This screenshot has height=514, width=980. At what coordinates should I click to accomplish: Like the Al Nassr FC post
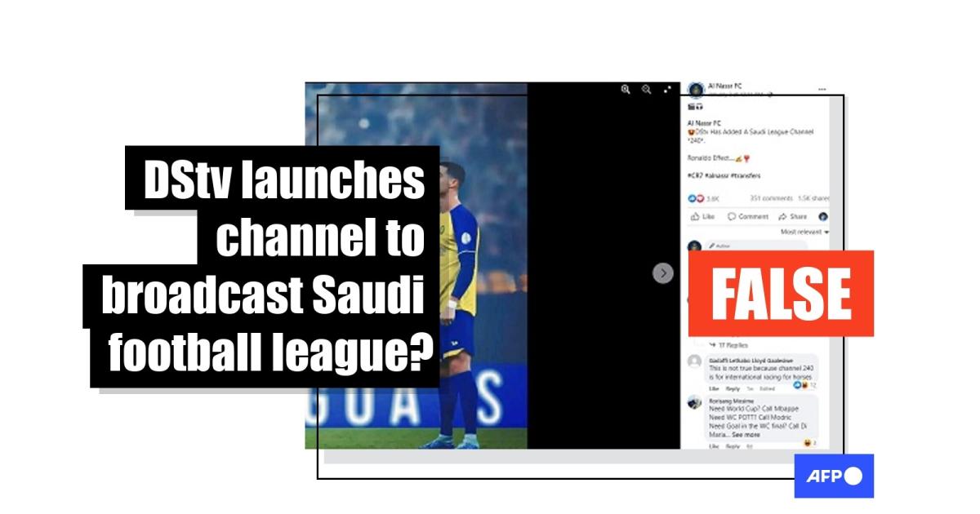(702, 217)
